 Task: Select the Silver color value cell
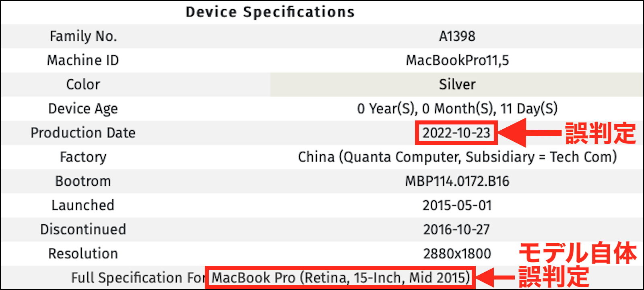[x=457, y=85]
